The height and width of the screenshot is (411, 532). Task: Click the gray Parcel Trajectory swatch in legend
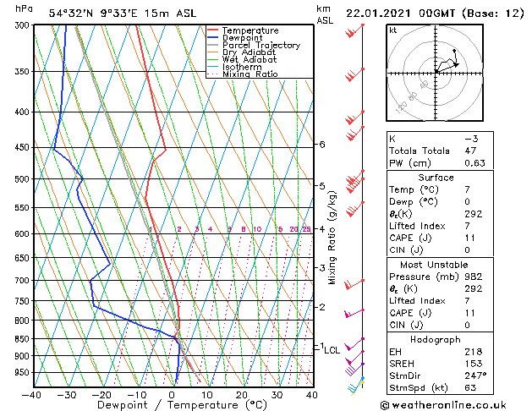pos(212,45)
